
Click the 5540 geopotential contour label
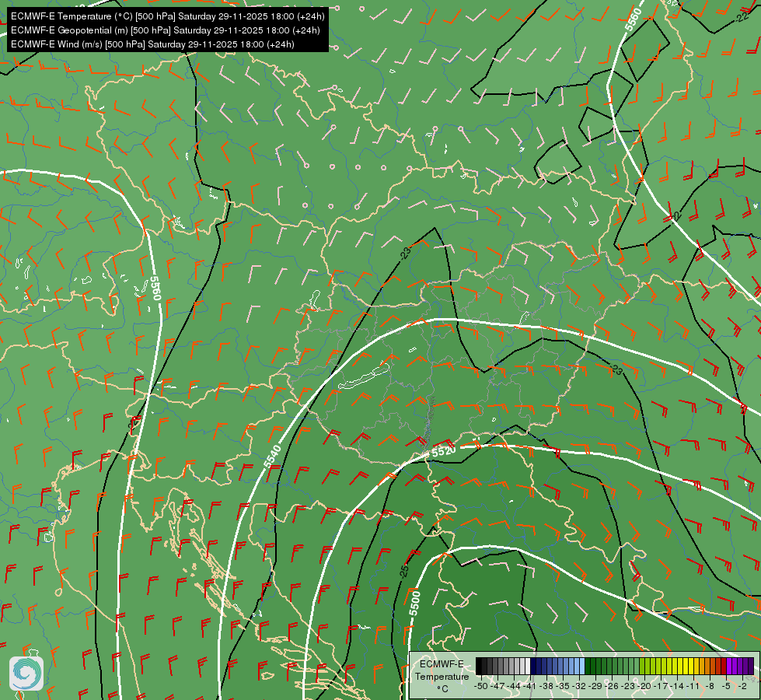click(x=272, y=457)
